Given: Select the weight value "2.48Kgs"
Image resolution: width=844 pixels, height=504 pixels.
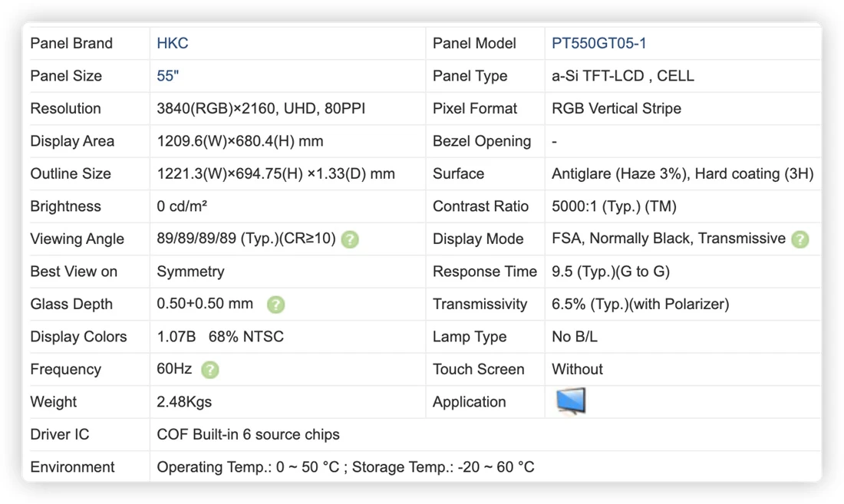Looking at the screenshot, I should (x=184, y=402).
